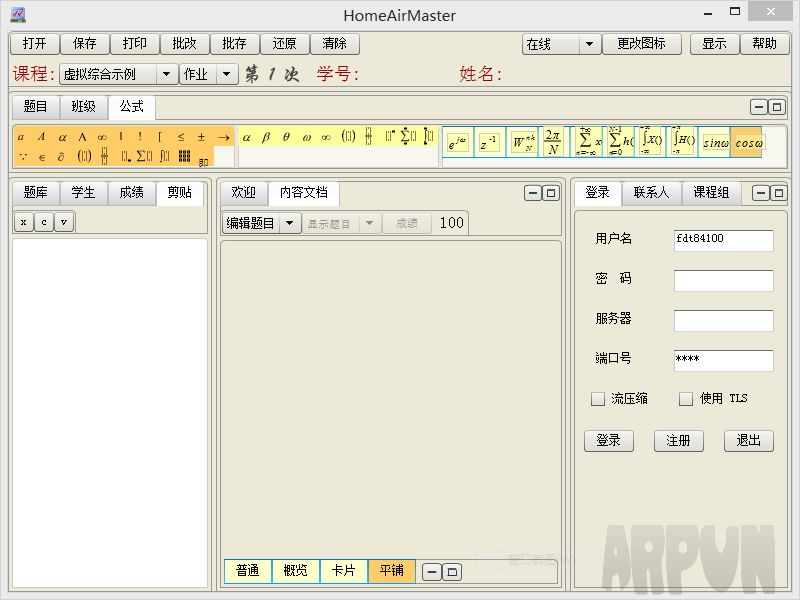The image size is (800, 600).
Task: Switch to the 题库 tab
Action: (35, 193)
